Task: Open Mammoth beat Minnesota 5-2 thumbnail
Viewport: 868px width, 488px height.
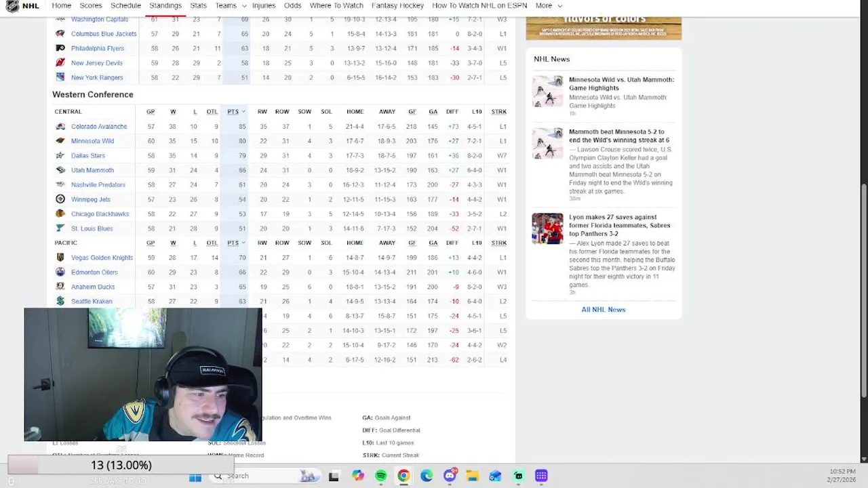Action: [x=547, y=143]
